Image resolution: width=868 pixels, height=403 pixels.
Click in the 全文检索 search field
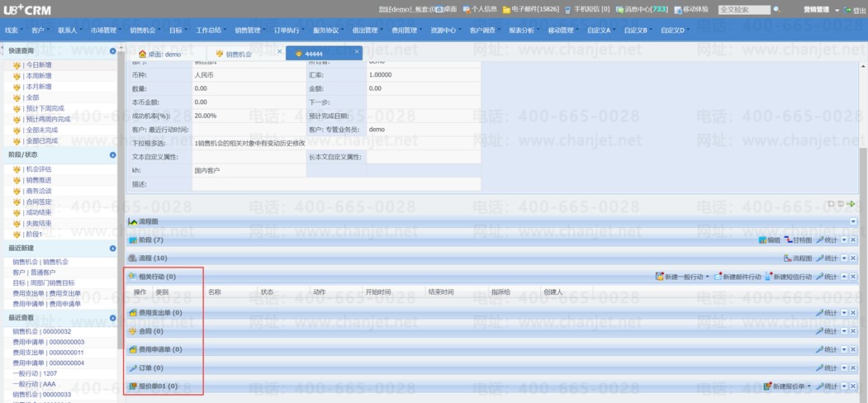744,9
